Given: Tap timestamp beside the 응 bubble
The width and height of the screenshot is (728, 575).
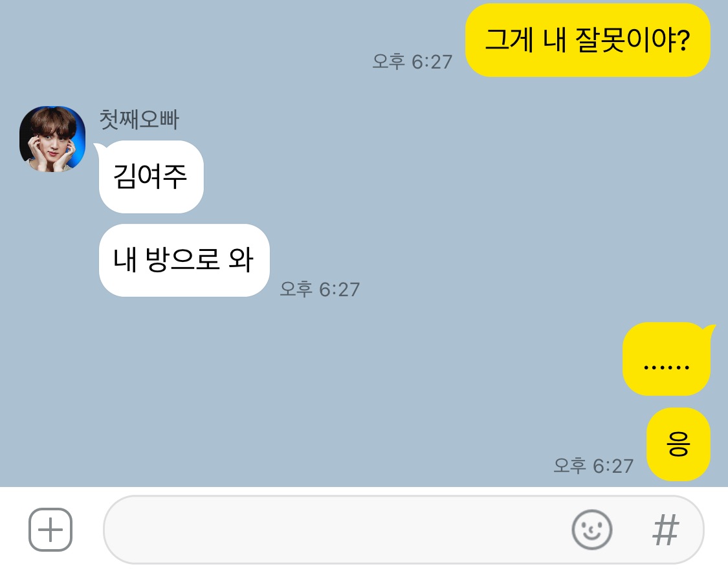Looking at the screenshot, I should 593,466.
